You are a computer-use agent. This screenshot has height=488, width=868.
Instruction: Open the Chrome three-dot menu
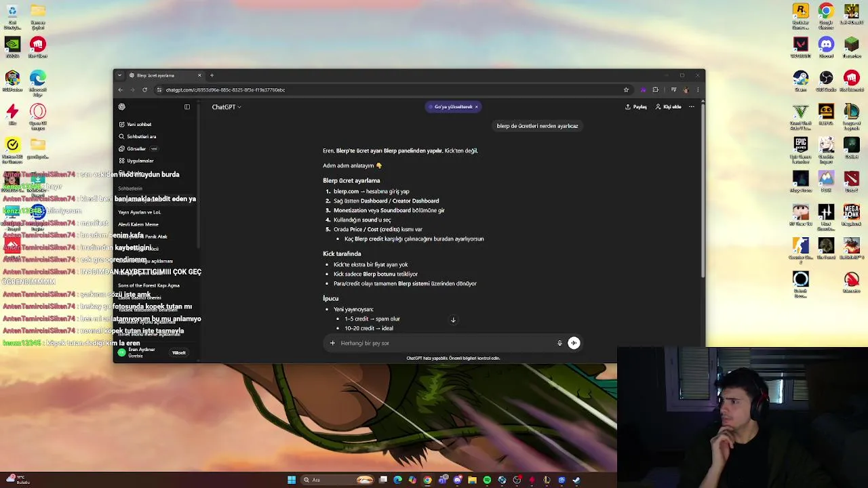click(698, 89)
